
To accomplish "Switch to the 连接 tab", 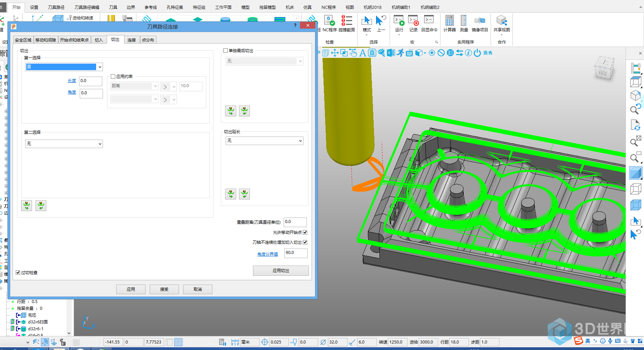I will tap(132, 40).
